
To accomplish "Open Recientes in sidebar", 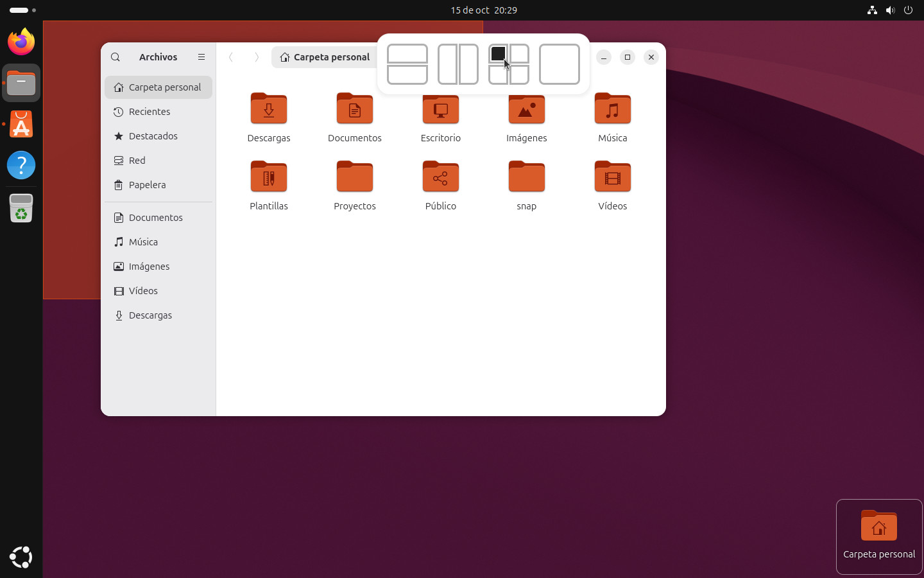I will point(158,112).
